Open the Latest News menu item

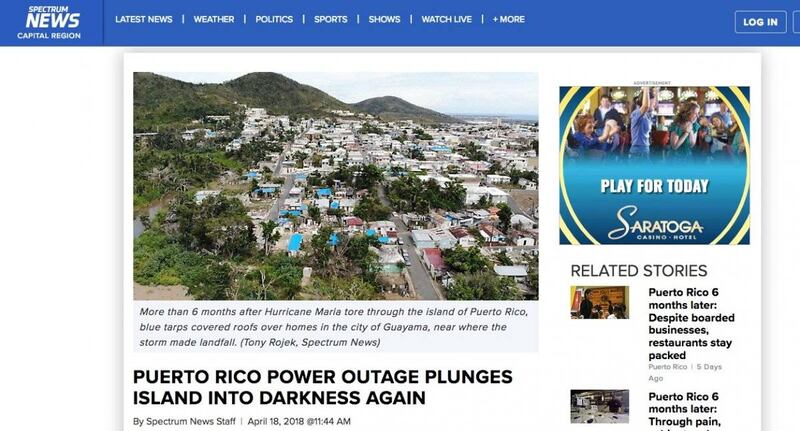[144, 19]
